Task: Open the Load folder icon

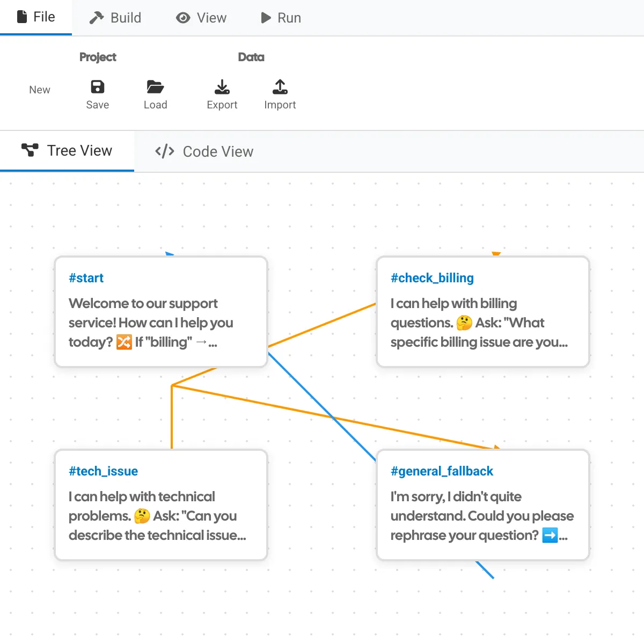Action: click(x=155, y=87)
